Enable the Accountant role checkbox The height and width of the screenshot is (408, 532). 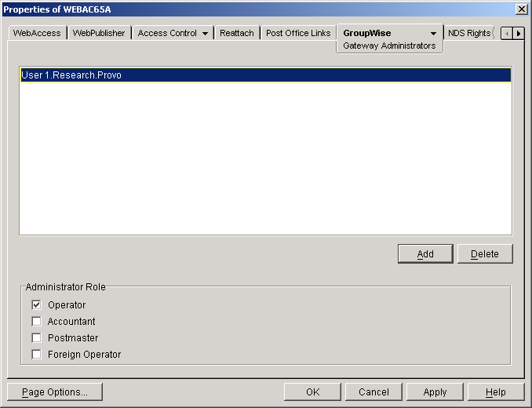pyautogui.click(x=36, y=321)
